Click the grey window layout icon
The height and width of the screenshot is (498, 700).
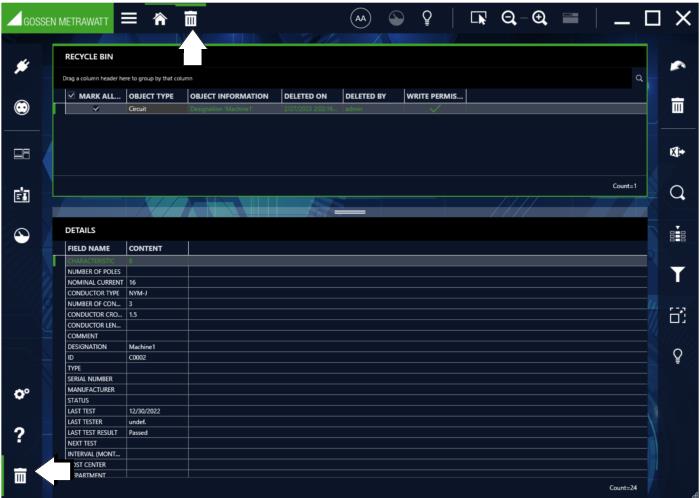[570, 18]
